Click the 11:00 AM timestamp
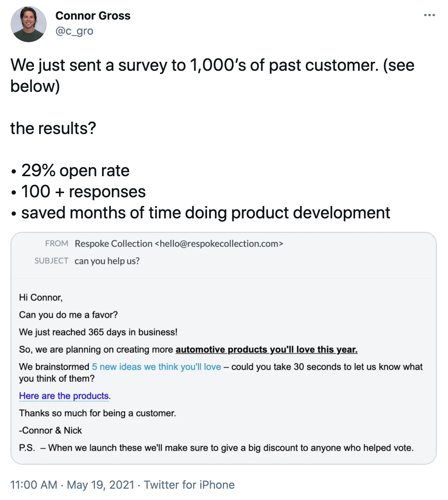The width and height of the screenshot is (448, 500). pyautogui.click(x=34, y=485)
